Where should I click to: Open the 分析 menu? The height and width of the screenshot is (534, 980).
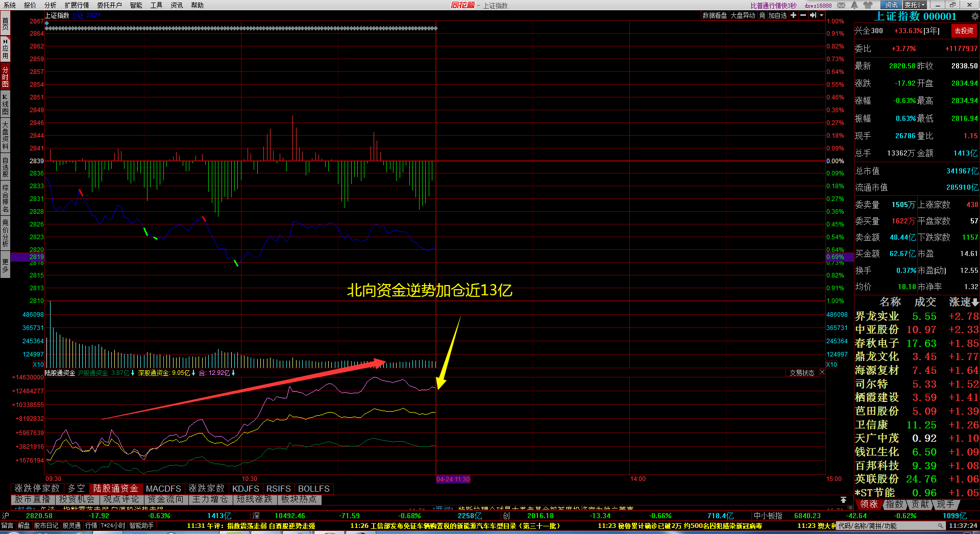coord(51,5)
